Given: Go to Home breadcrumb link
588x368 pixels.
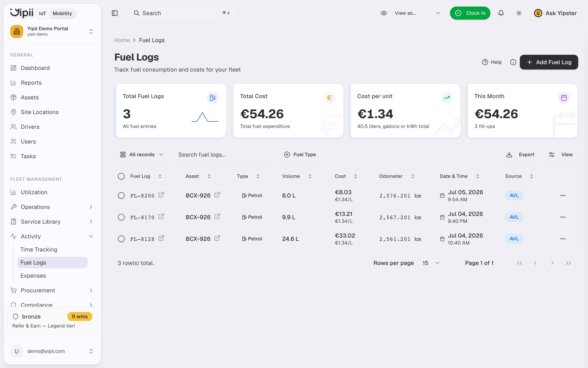Looking at the screenshot, I should pos(122,40).
